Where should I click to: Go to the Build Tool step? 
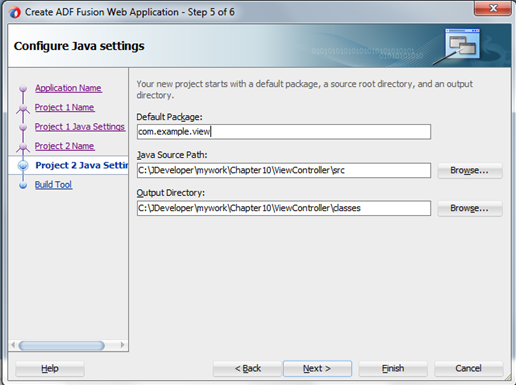(53, 185)
